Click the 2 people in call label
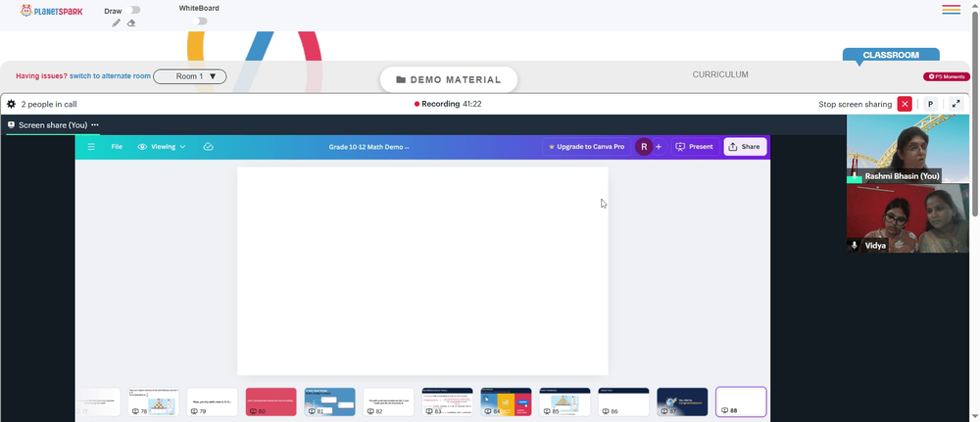The image size is (980, 422). point(49,104)
